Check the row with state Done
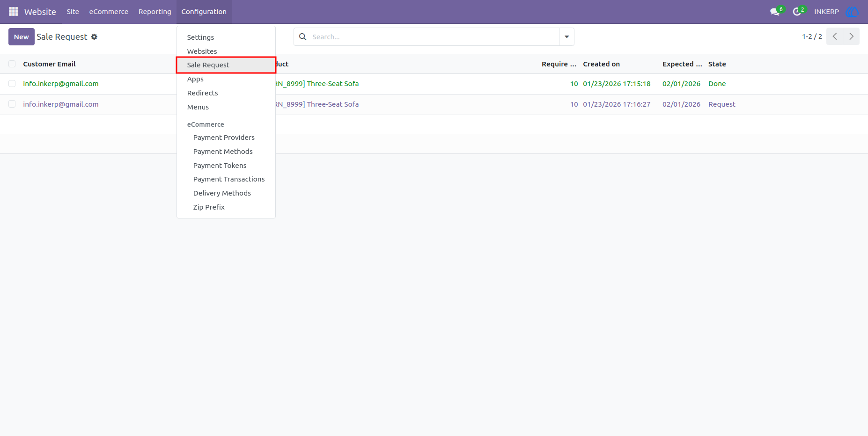 [x=12, y=84]
